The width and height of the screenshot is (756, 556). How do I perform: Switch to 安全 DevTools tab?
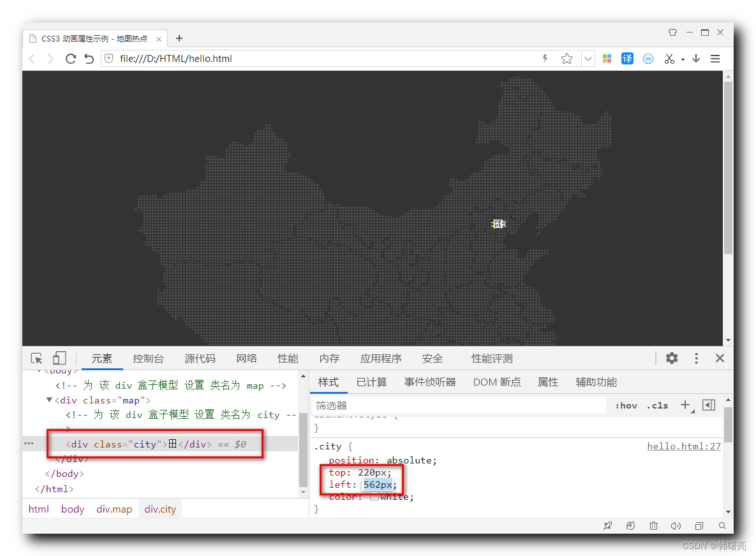click(433, 359)
